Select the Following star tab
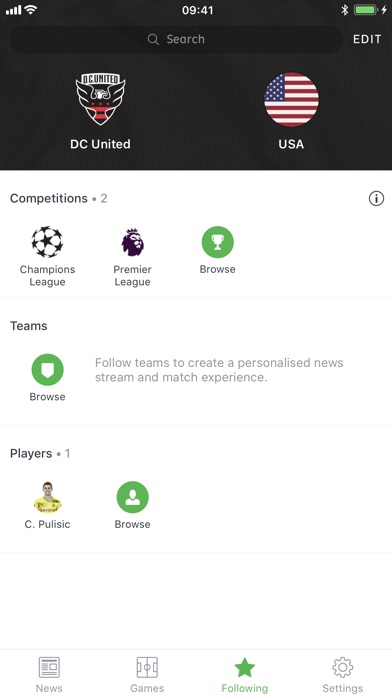The height and width of the screenshot is (696, 392). pyautogui.click(x=245, y=675)
